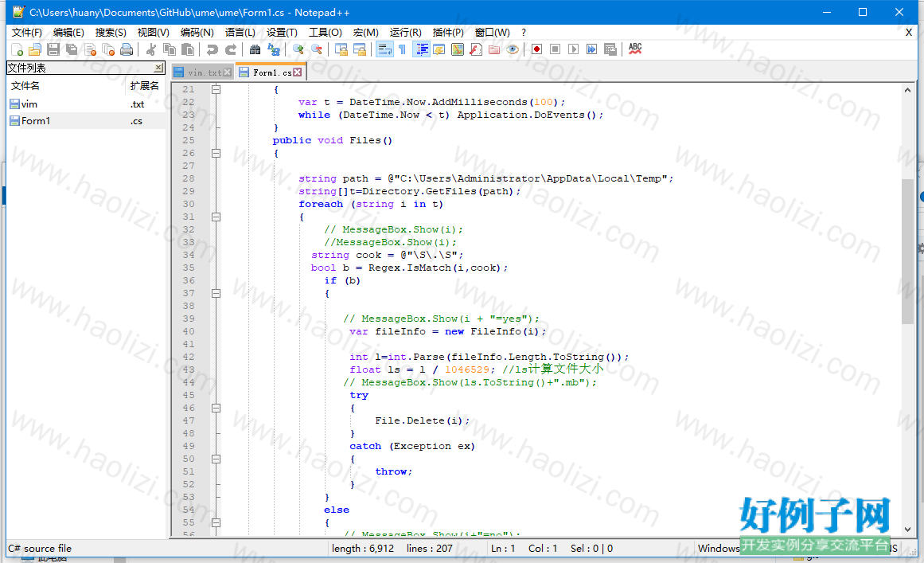The width and height of the screenshot is (924, 563).
Task: Open the Replace dialog icon
Action: coord(274,49)
